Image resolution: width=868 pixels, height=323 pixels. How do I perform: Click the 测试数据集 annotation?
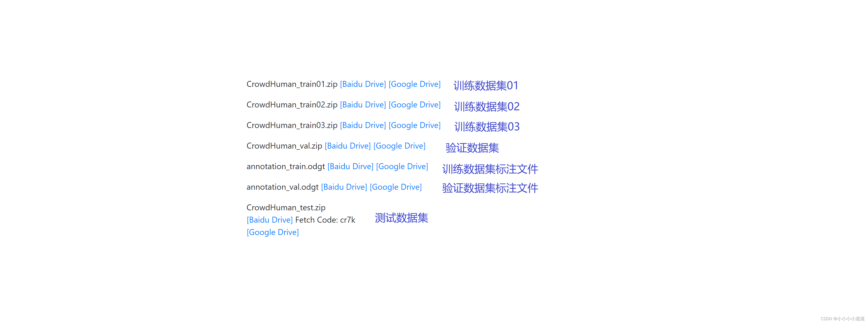pyautogui.click(x=401, y=218)
